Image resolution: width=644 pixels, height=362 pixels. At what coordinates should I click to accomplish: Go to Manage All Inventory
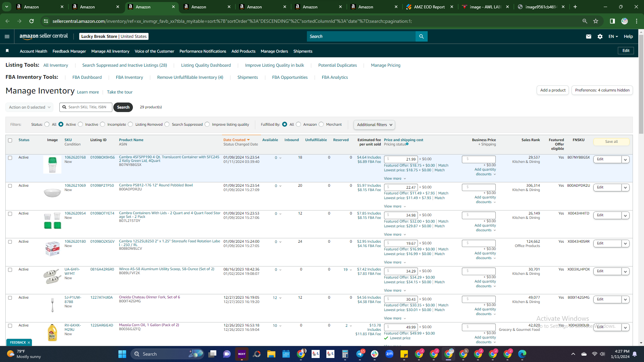pyautogui.click(x=110, y=51)
